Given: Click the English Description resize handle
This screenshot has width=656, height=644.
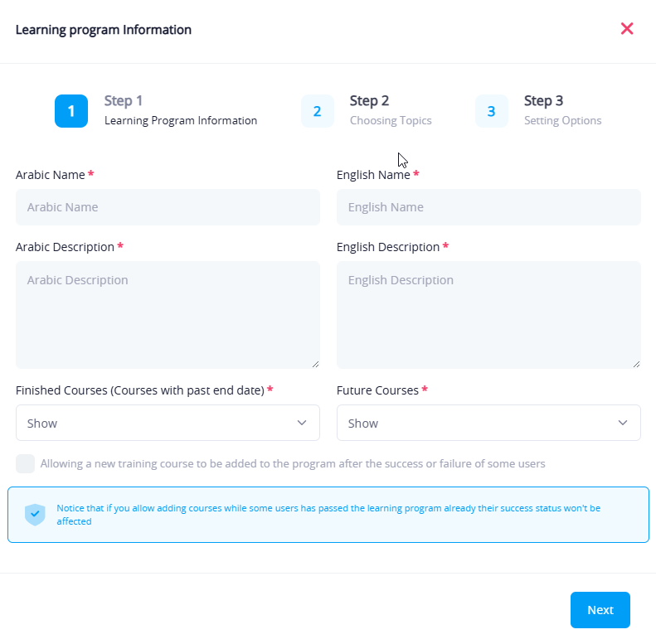Looking at the screenshot, I should (636, 364).
